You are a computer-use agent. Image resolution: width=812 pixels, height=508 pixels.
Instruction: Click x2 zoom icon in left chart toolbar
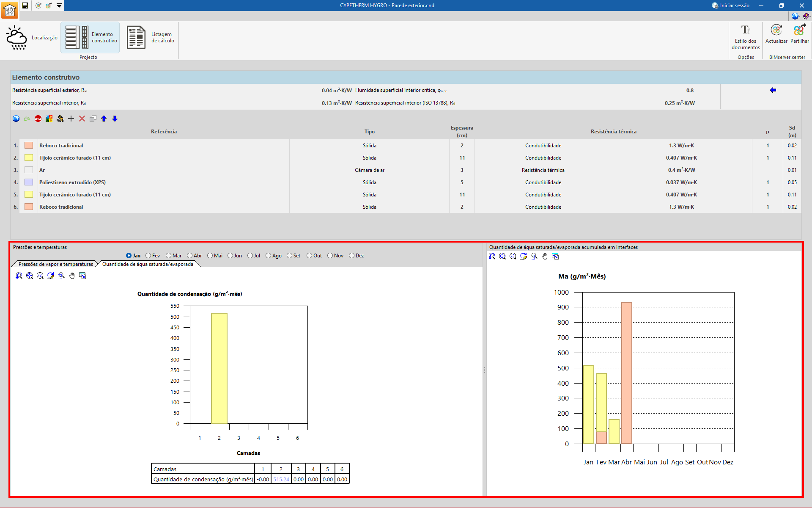click(x=40, y=276)
